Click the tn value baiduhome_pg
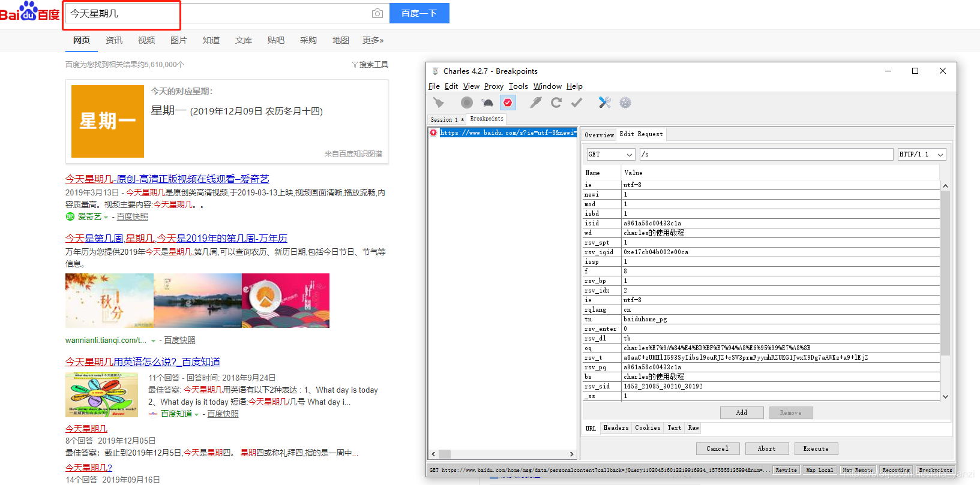980x485 pixels. pyautogui.click(x=645, y=319)
